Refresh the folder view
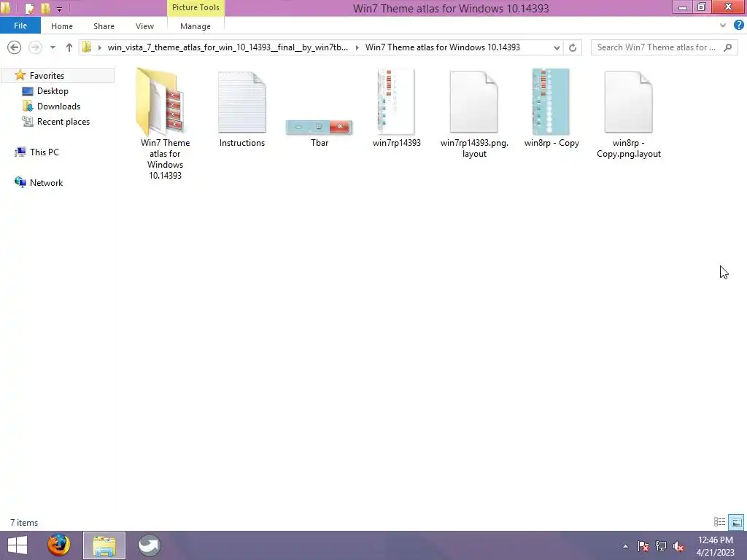747x560 pixels. 573,47
